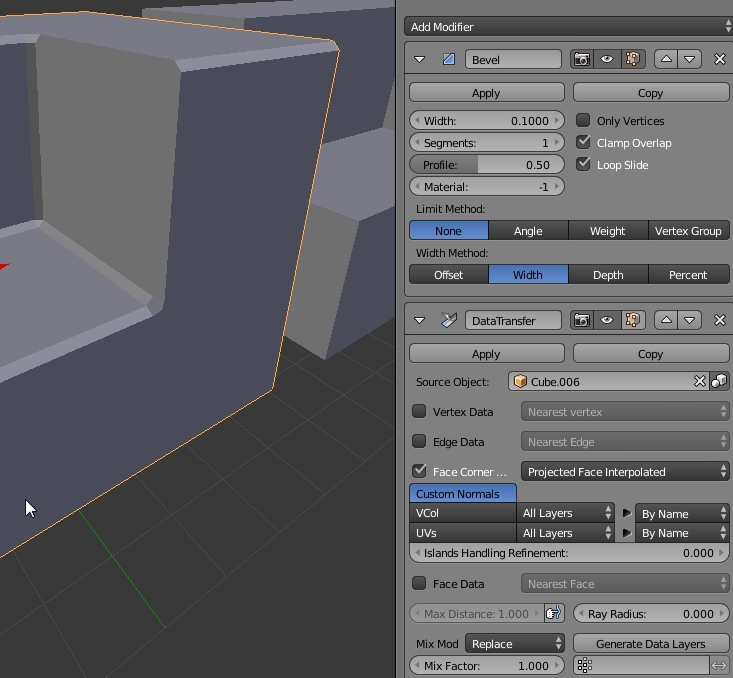Move Bevel modifier up in stack
This screenshot has height=678, width=733.
666,59
